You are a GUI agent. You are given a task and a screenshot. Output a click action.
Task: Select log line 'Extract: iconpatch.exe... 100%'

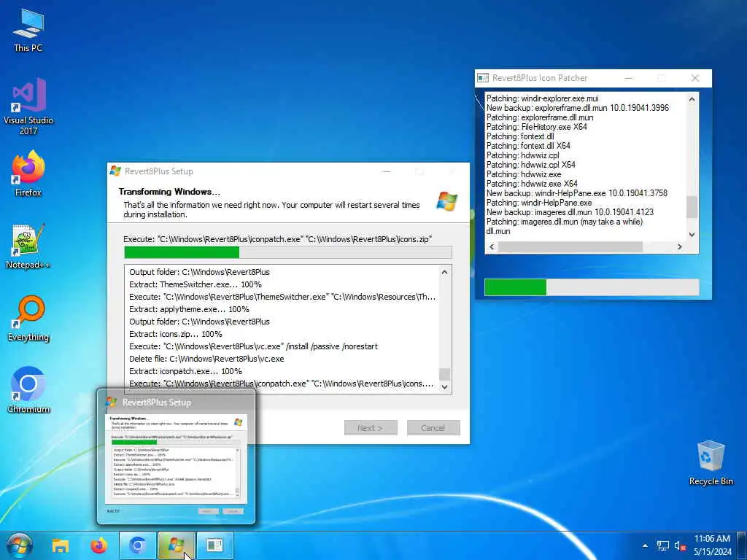coord(185,371)
